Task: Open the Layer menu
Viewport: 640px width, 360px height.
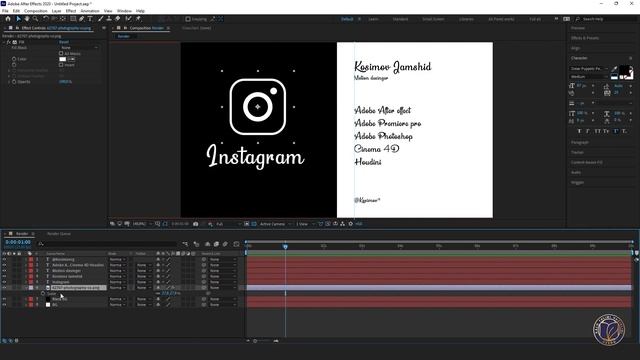Action: point(57,11)
